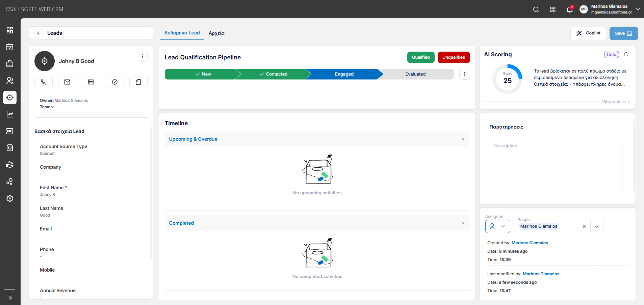Screen dimensions: 644x305
Task: Click into the Description text area
Action: pos(556,166)
